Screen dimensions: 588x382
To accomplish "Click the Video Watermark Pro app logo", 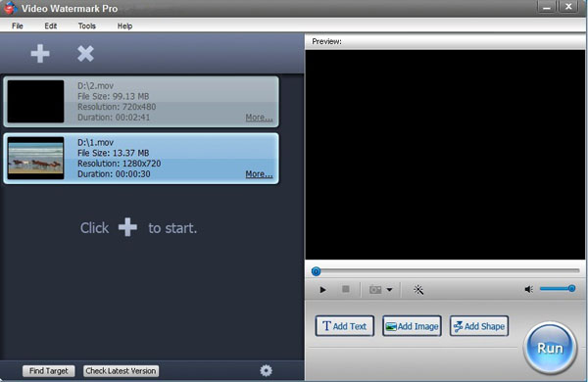I will tap(10, 8).
